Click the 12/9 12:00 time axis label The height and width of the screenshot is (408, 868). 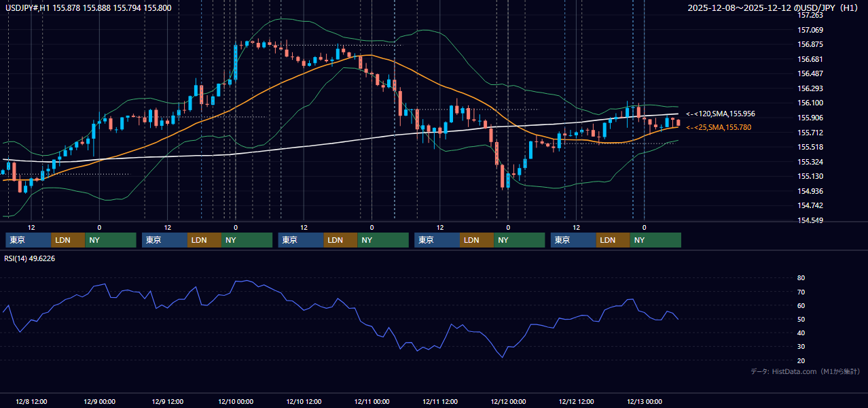168,401
